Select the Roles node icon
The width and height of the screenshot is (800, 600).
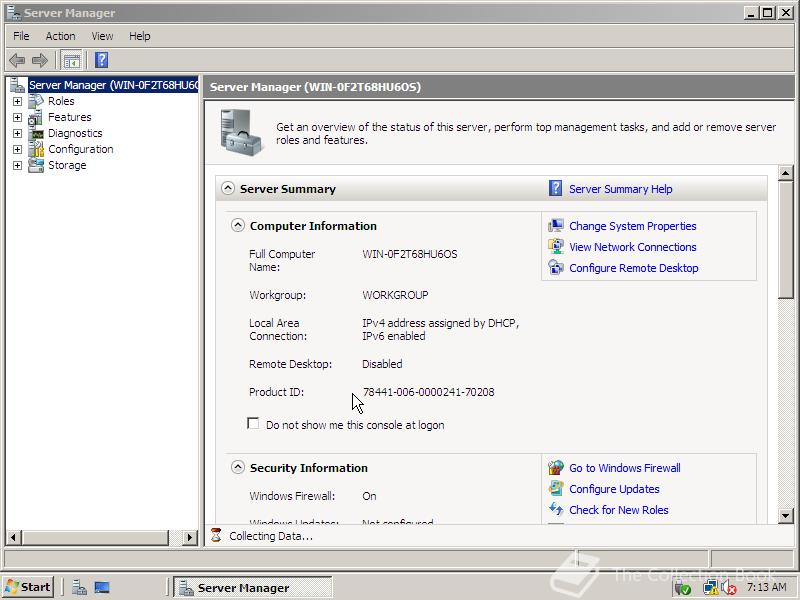[36, 101]
